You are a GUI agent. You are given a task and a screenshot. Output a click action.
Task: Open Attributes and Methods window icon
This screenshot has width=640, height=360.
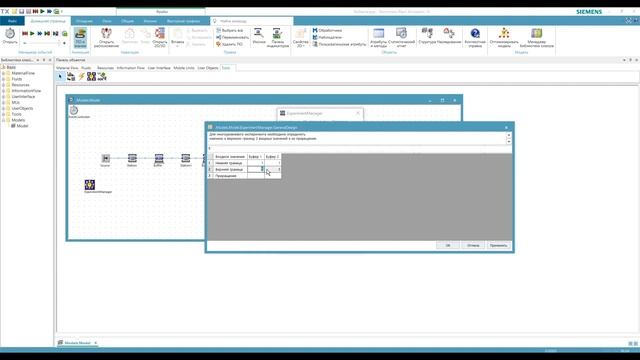pyautogui.click(x=378, y=37)
